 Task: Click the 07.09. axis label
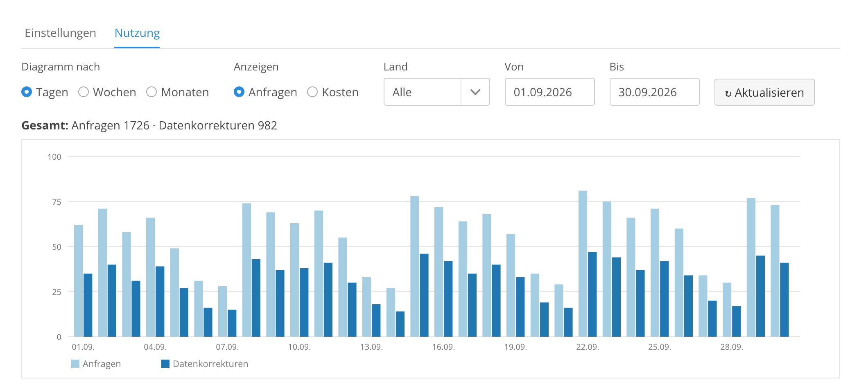click(227, 347)
